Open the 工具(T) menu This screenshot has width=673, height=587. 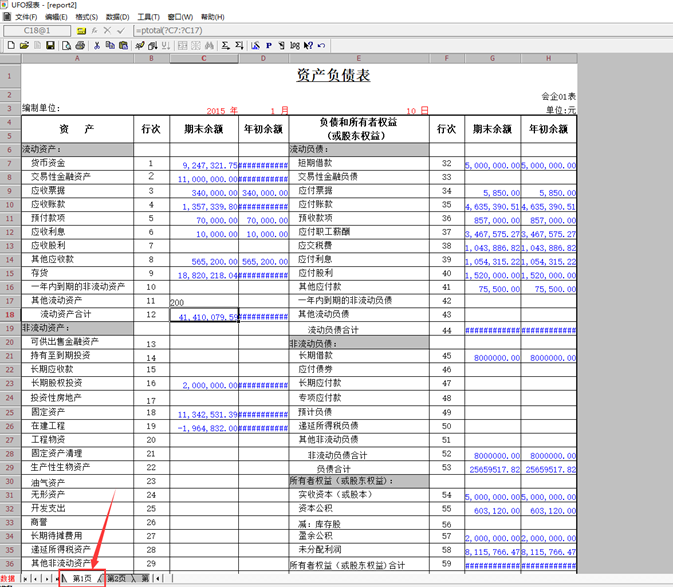coord(149,17)
